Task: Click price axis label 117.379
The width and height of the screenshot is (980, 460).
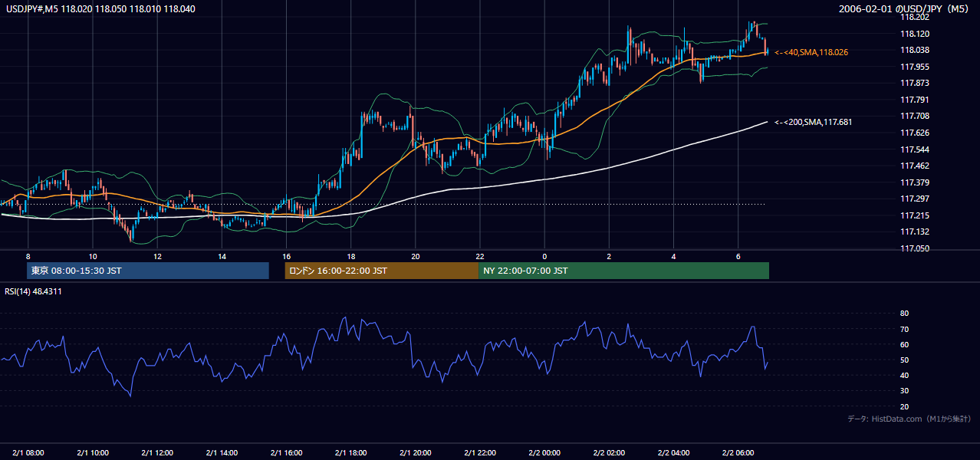Action: click(x=916, y=182)
